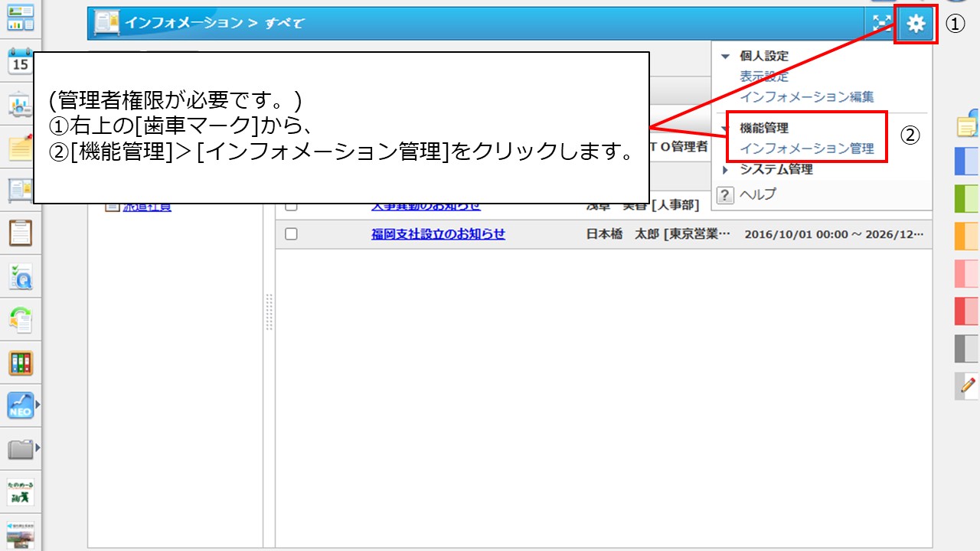Click the fullscreen expand icon beside gear
980x551 pixels.
point(881,24)
